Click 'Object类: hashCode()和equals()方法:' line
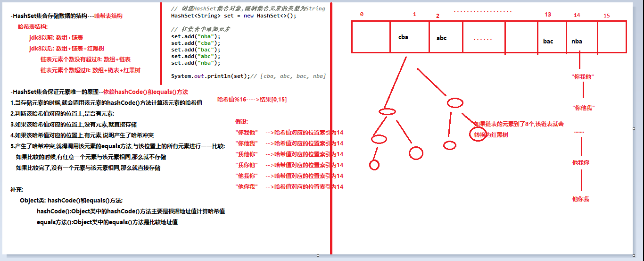 [71, 200]
